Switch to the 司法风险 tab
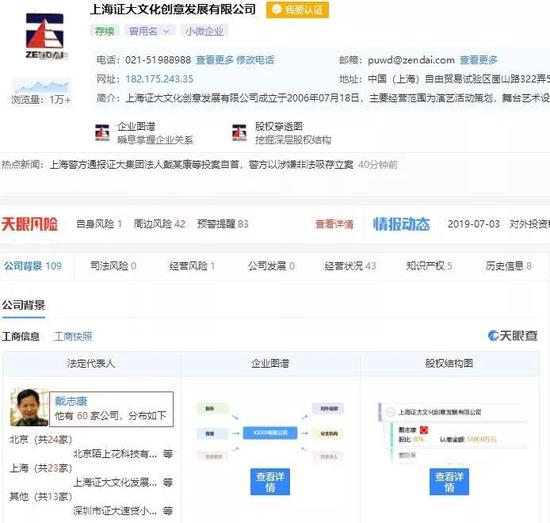The height and width of the screenshot is (523, 550). 113,266
